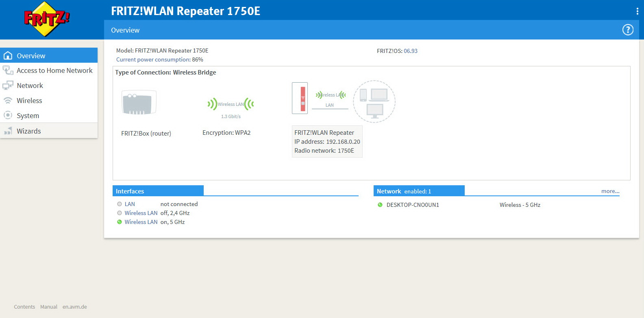Click the FRITZ!WLAN Repeater name in info box
This screenshot has height=318, width=644.
(324, 133)
